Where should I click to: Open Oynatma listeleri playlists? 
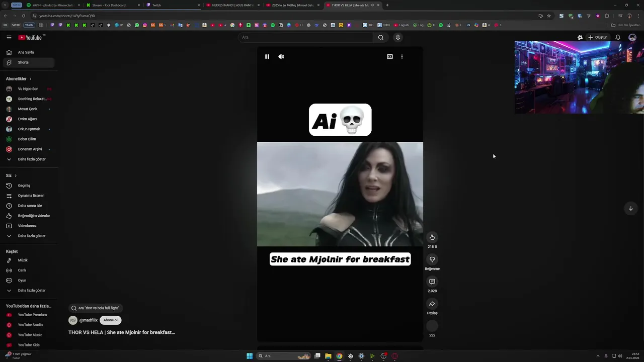click(29, 196)
